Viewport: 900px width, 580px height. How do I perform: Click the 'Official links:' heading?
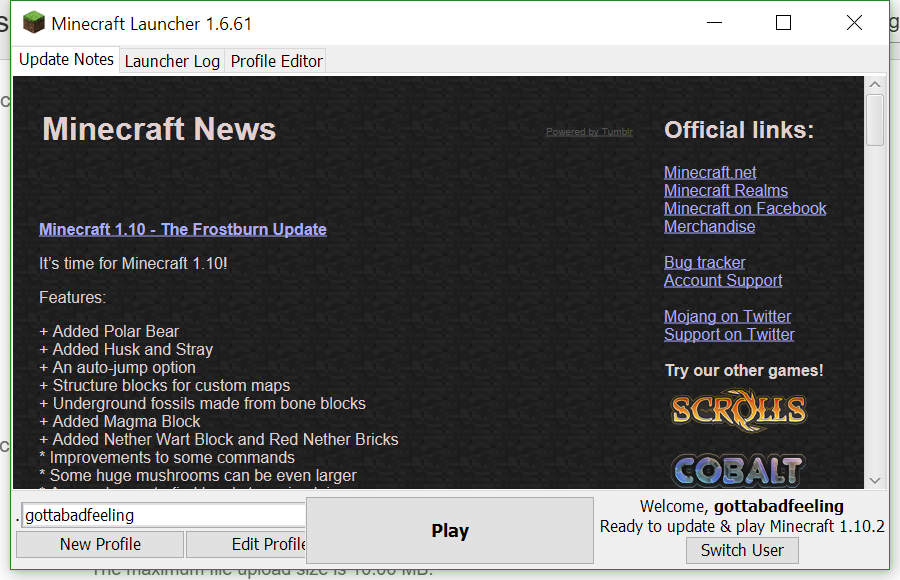739,130
